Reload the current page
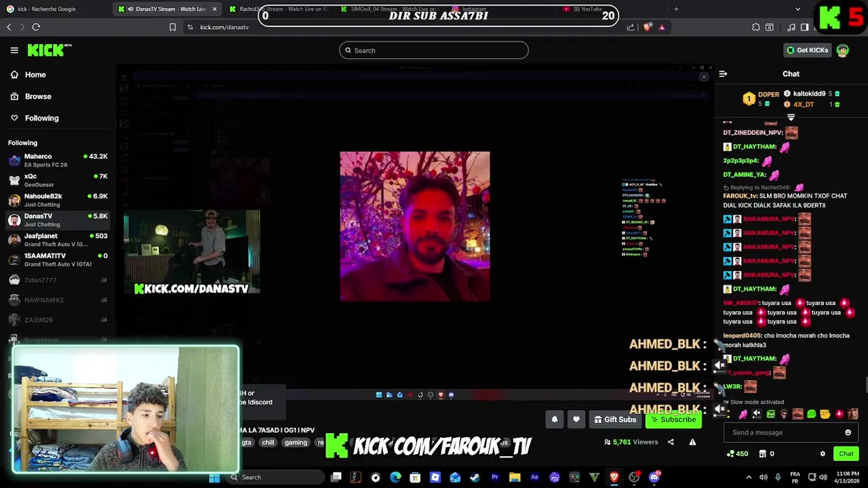Viewport: 868px width, 488px height. pyautogui.click(x=36, y=27)
